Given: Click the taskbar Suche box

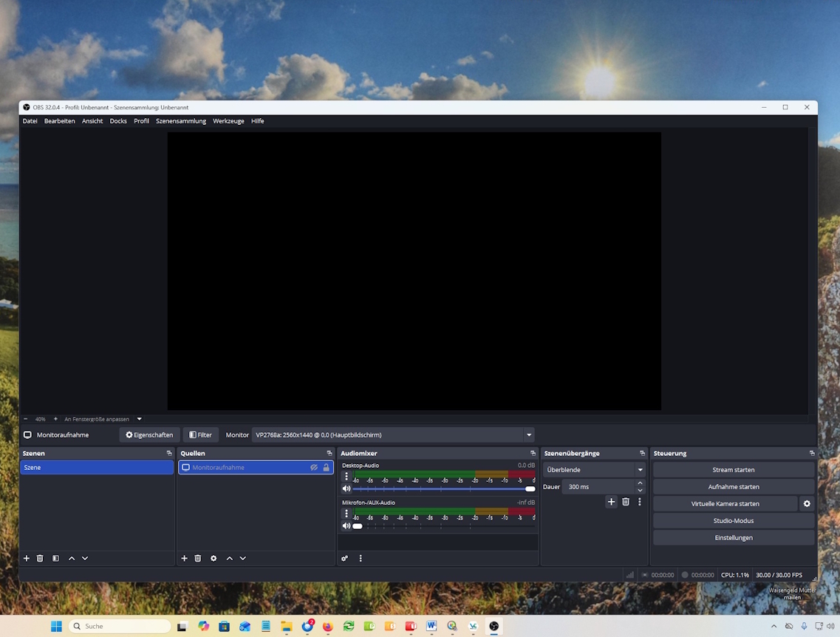Looking at the screenshot, I should [x=120, y=627].
